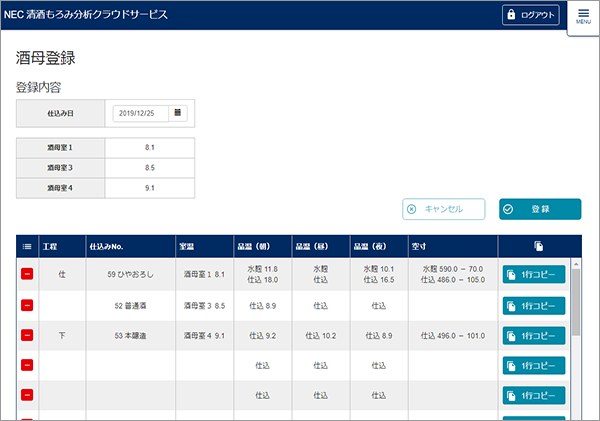The image size is (600, 421).
Task: Remove the row for 59 ひやおろし
Action: click(x=27, y=274)
